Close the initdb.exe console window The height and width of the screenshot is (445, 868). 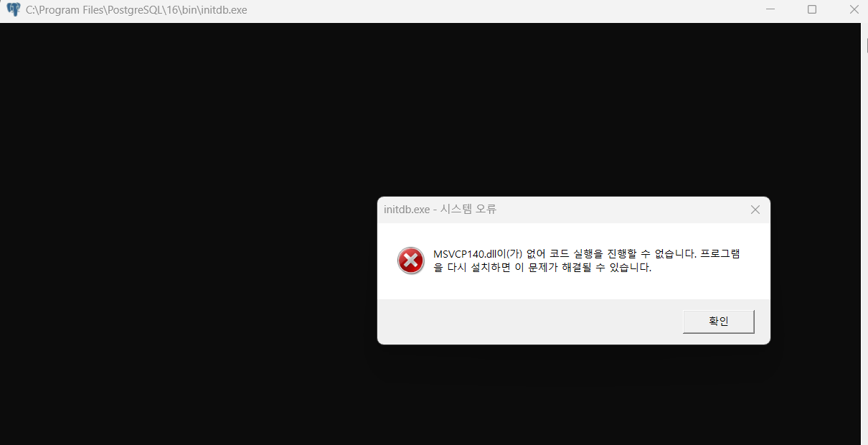(x=854, y=9)
